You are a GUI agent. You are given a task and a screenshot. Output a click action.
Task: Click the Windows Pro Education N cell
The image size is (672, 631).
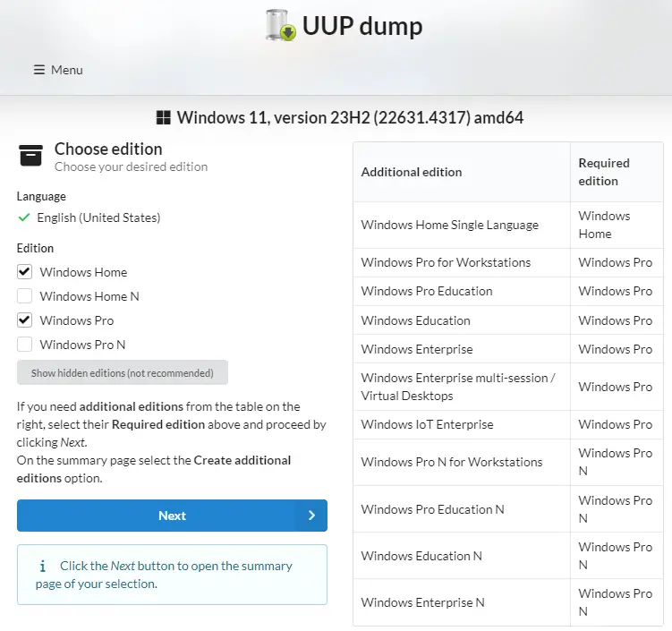pos(462,509)
